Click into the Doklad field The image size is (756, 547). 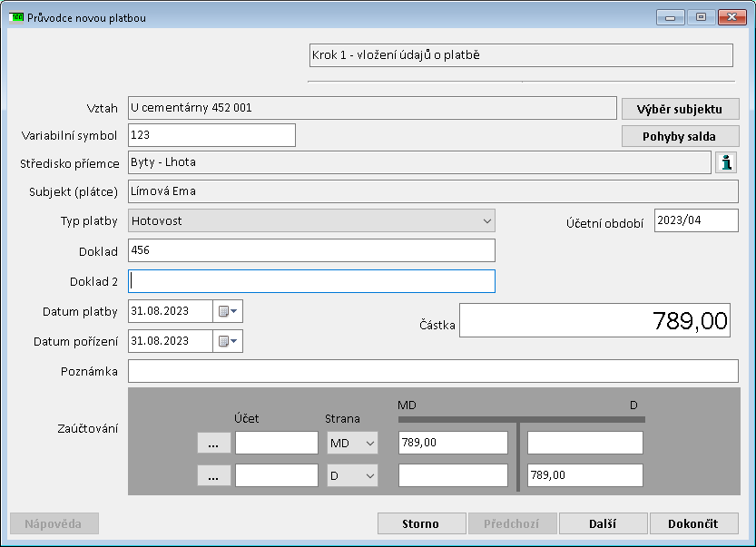tap(311, 250)
